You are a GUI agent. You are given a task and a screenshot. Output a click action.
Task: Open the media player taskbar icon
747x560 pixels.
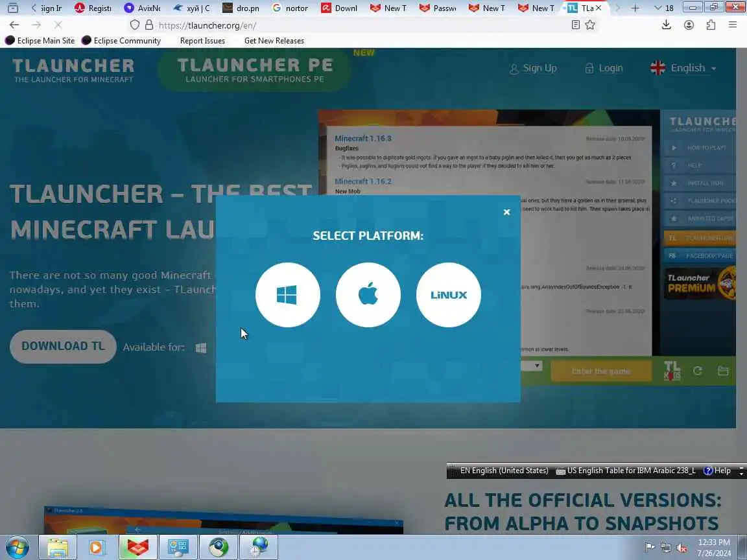pyautogui.click(x=97, y=547)
